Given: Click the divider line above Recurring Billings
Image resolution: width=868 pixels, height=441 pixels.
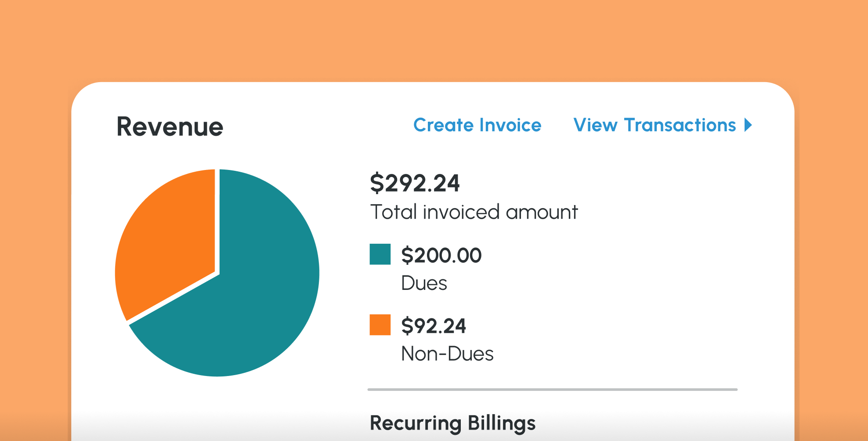Looking at the screenshot, I should [x=553, y=388].
